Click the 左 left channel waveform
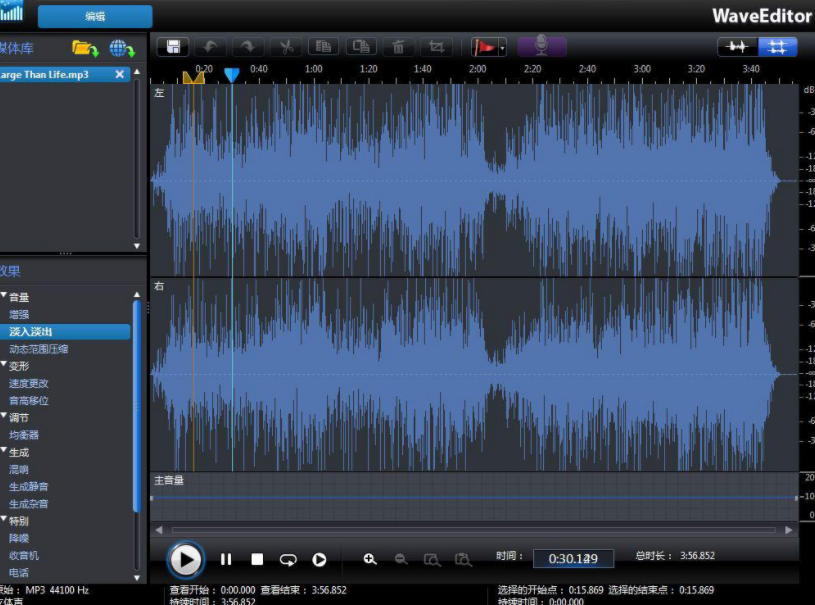 tap(474, 180)
